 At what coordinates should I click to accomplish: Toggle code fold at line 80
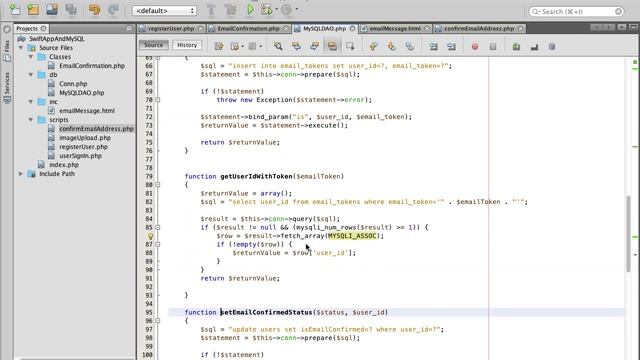(158, 185)
